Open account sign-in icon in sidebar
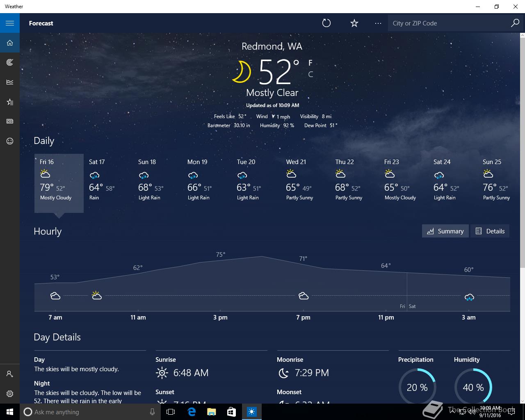525x420 pixels. [10, 374]
